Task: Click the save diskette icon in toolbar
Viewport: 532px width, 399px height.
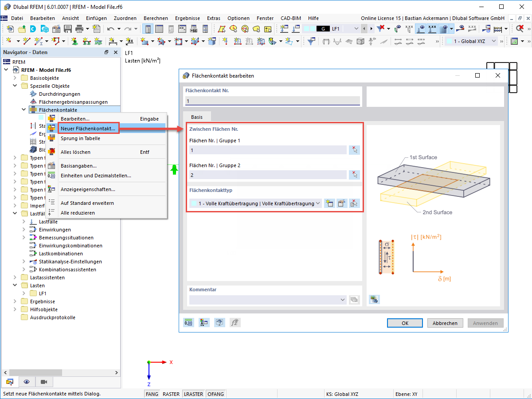Action: click(x=68, y=29)
